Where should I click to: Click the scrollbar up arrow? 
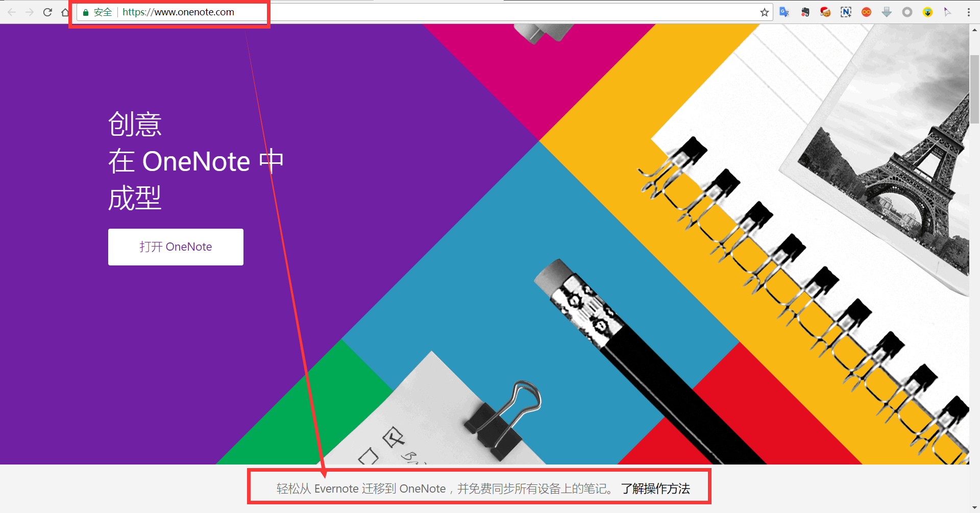click(x=974, y=30)
